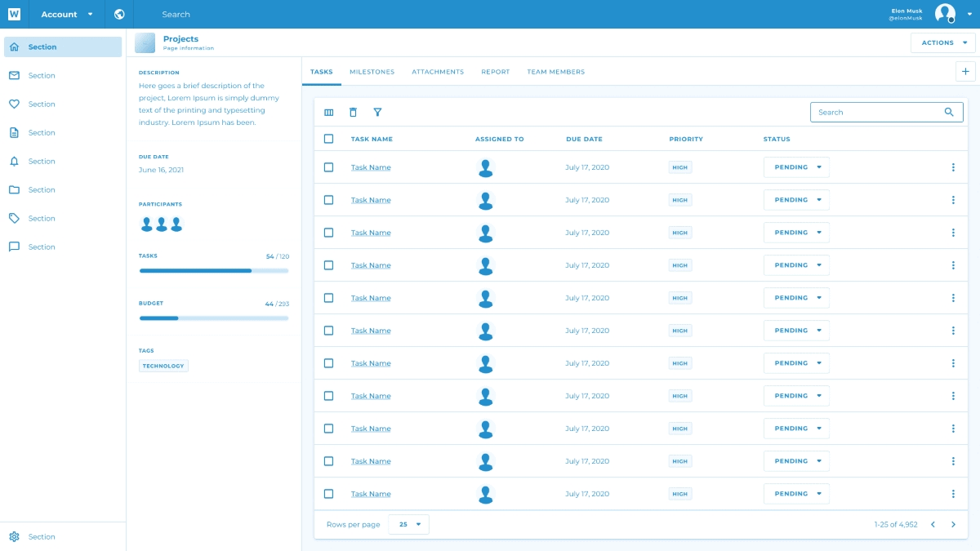Toggle the select-all checkbox in table header
The width and height of the screenshot is (980, 551).
(328, 139)
